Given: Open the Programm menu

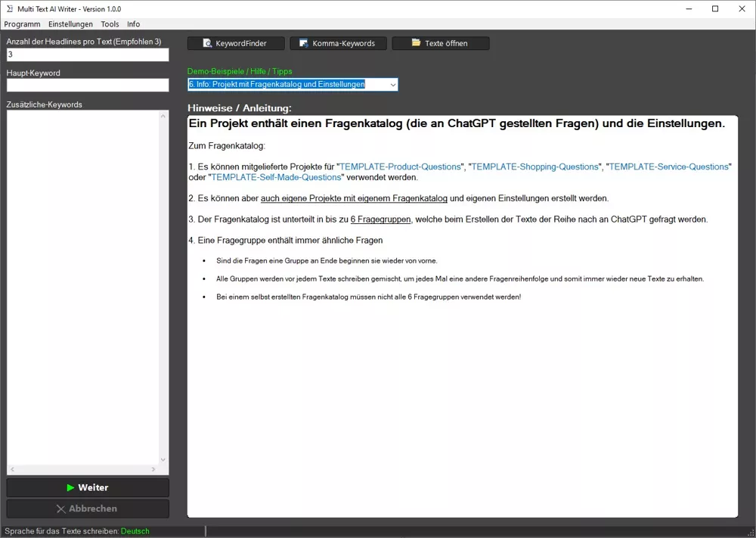Looking at the screenshot, I should point(22,24).
